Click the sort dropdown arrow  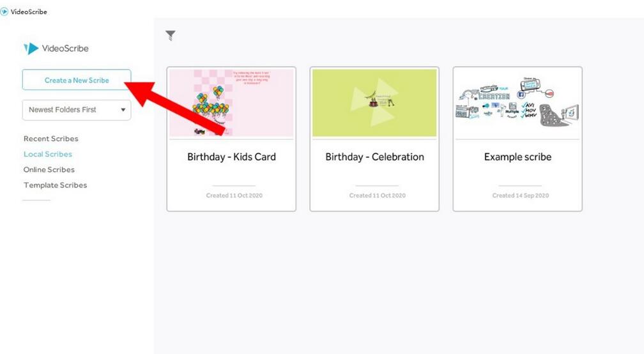click(x=123, y=110)
